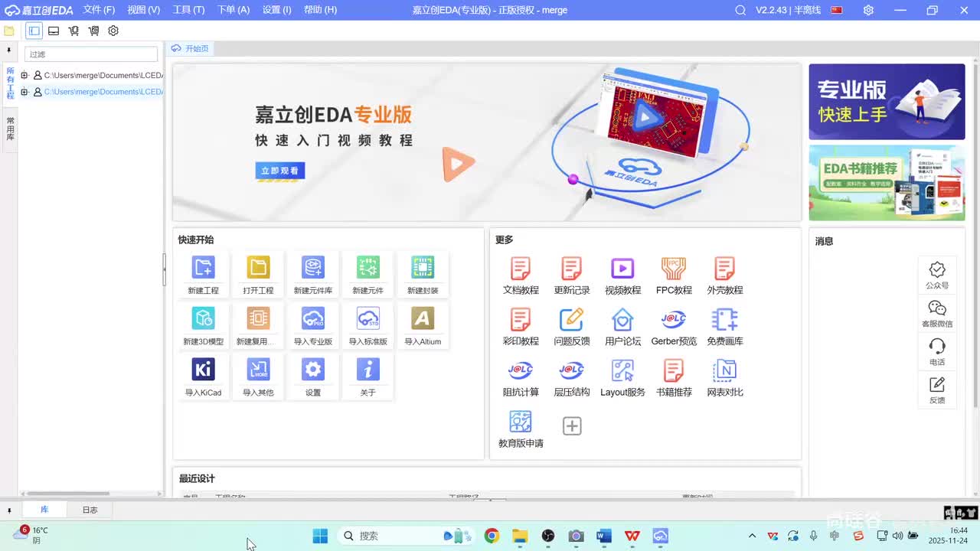Image resolution: width=980 pixels, height=551 pixels.
Task: Click the 过滤 filter input field
Action: 91,54
